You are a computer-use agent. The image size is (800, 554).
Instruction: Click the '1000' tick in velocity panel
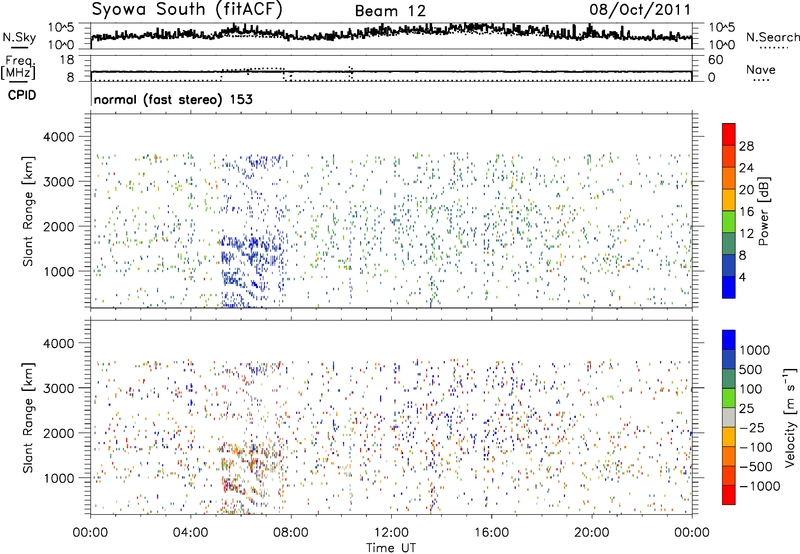click(x=59, y=478)
